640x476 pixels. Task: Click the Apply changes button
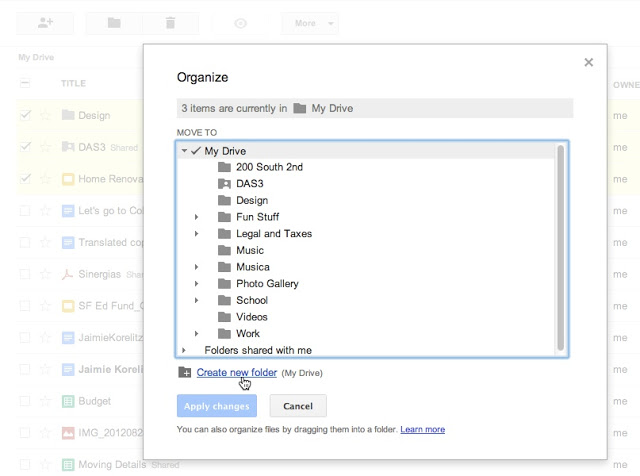tap(217, 406)
